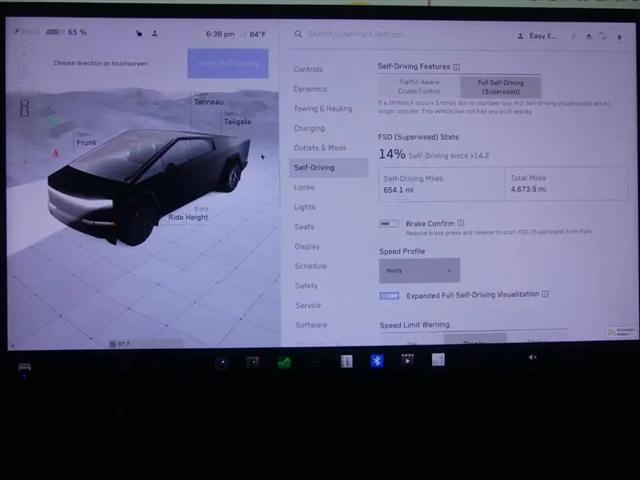The height and width of the screenshot is (480, 640).
Task: Open the Software settings menu
Action: tap(311, 325)
